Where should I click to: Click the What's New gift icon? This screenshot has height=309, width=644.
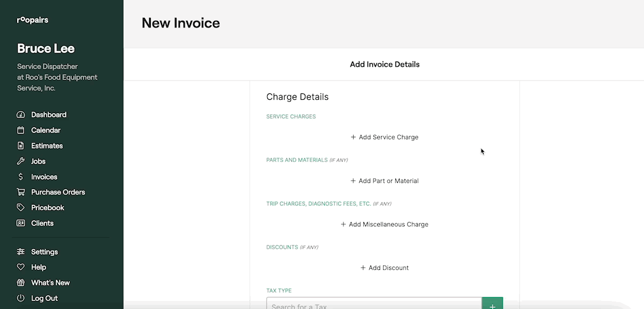tap(21, 283)
